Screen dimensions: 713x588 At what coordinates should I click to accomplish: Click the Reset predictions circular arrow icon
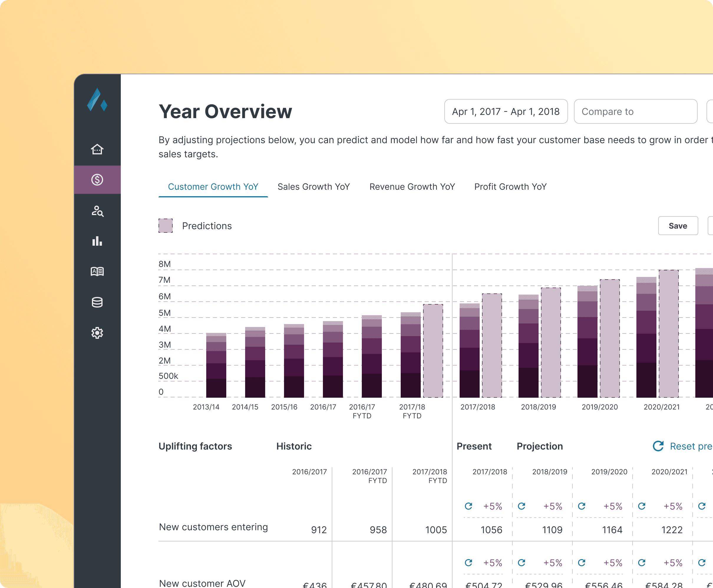coord(658,446)
